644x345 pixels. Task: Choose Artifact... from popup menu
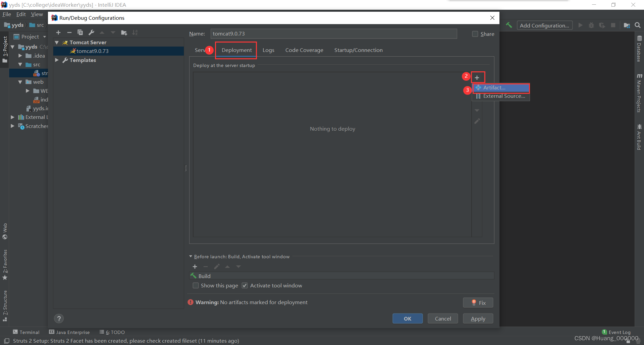[501, 88]
